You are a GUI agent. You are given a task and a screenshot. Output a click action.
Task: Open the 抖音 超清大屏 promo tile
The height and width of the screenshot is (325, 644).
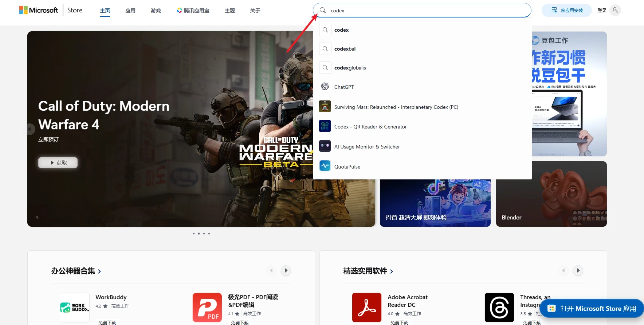click(x=435, y=203)
